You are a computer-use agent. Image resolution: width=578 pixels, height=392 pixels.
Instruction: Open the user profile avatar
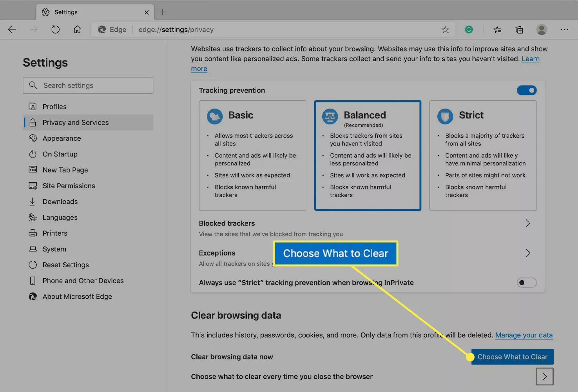point(542,29)
